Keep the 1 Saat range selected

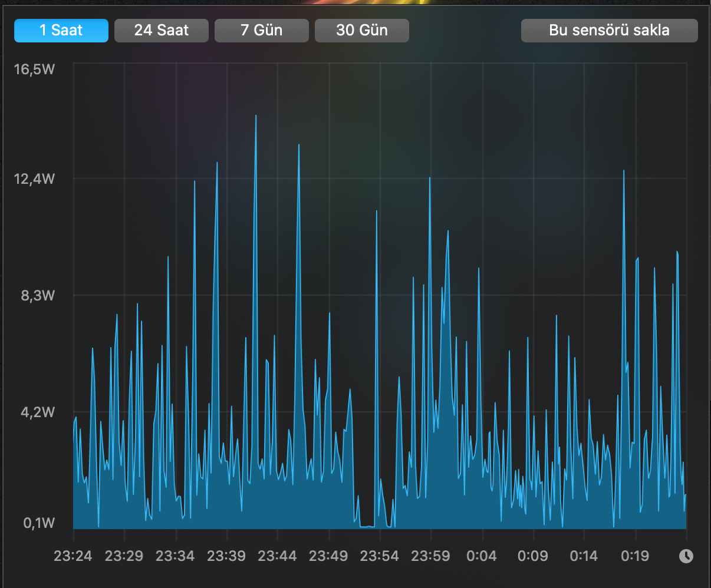coord(61,30)
